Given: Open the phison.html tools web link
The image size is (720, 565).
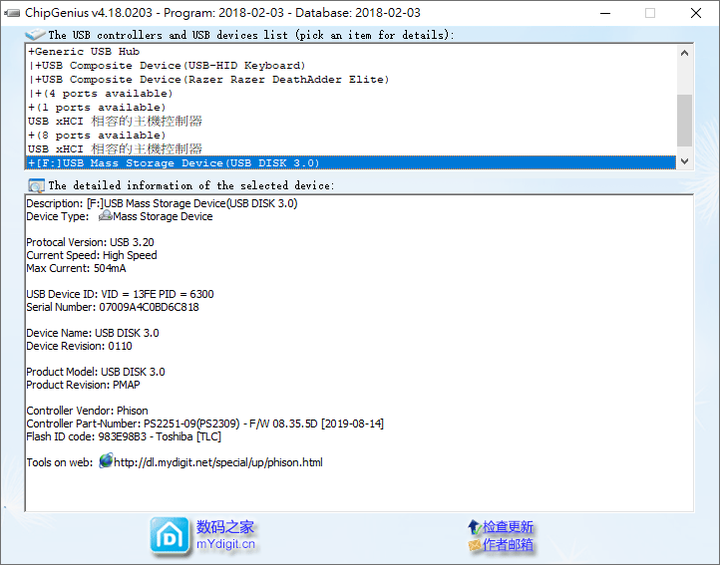Looking at the screenshot, I should [218, 462].
